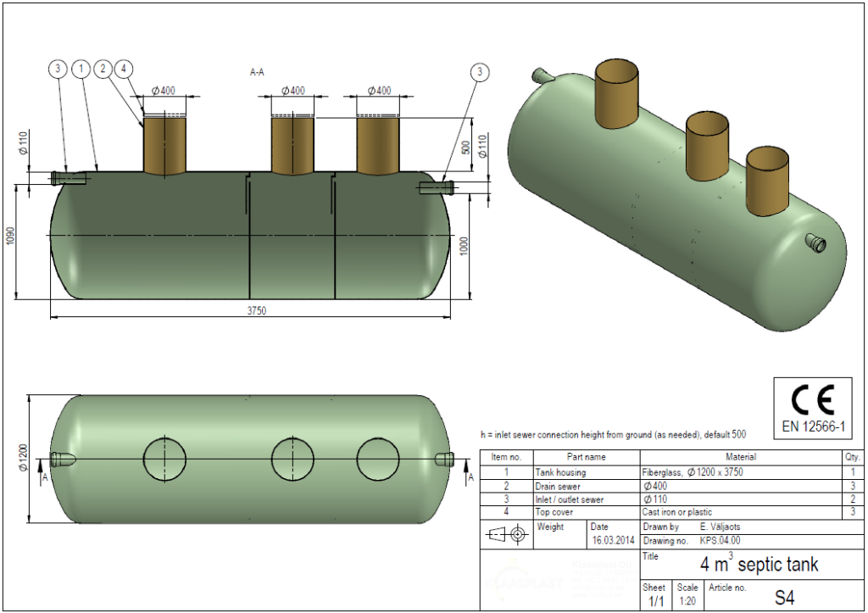Click the EN 12566-1 standard text
Image resolution: width=868 pixels, height=613 pixels.
point(813,426)
